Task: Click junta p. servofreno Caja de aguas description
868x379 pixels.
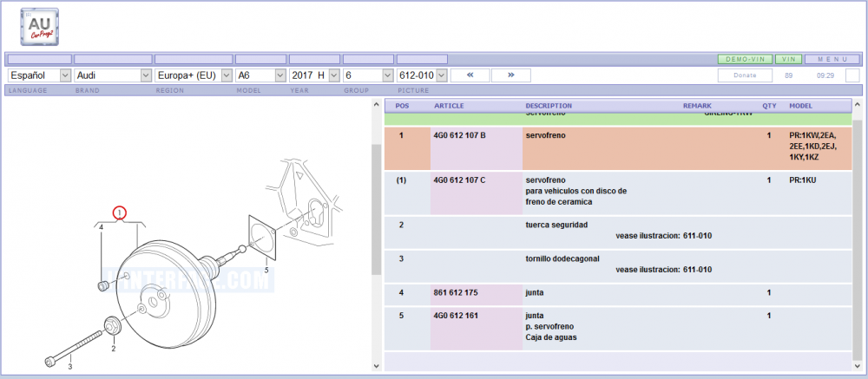Action: click(551, 326)
